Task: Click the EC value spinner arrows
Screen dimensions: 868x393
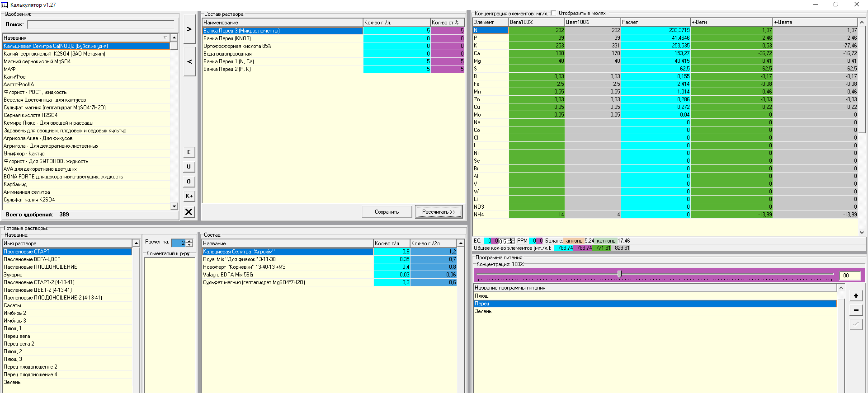Action: (512, 241)
